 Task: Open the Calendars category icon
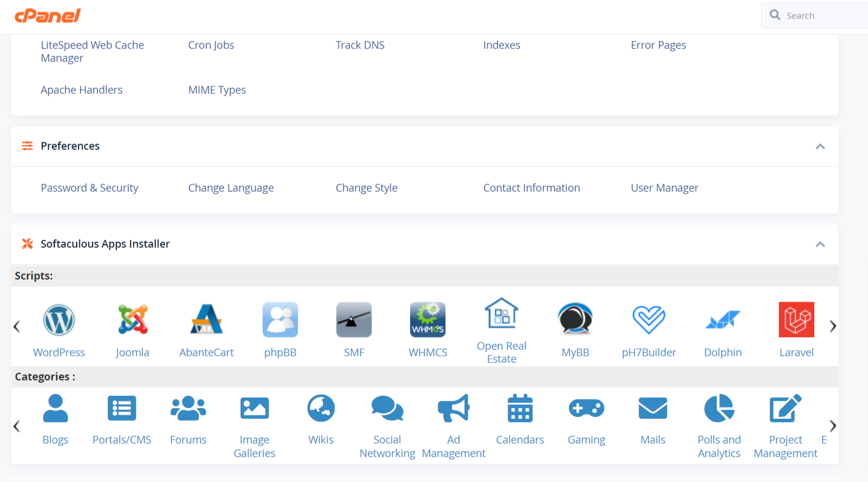[x=520, y=408]
